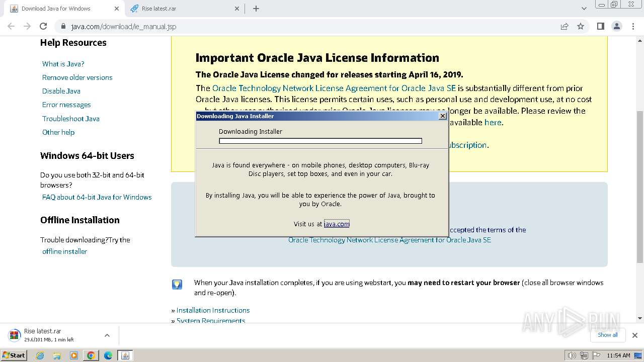Bookmark this page with star icon

581,26
